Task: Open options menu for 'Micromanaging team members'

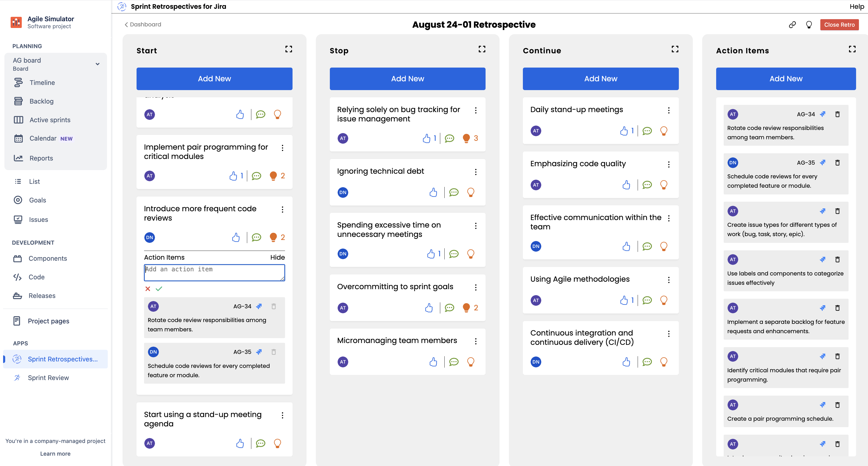Action: pyautogui.click(x=476, y=341)
